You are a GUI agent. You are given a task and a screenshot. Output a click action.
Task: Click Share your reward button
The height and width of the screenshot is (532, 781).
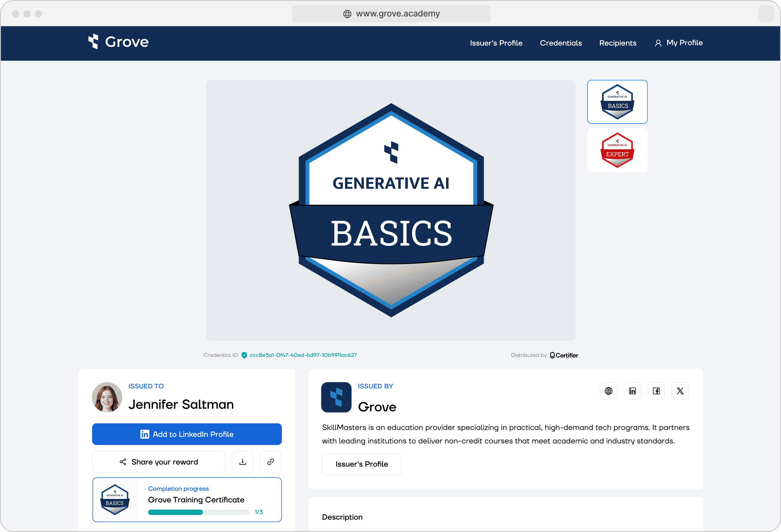tap(159, 462)
